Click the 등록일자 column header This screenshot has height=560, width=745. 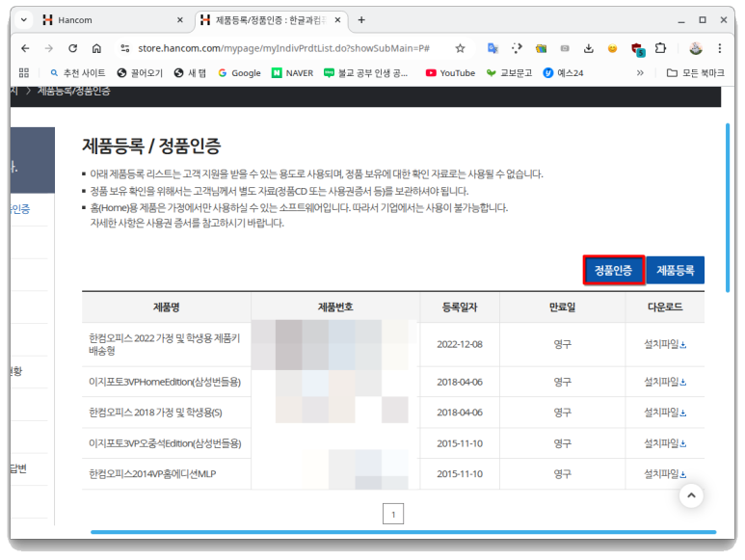click(460, 307)
